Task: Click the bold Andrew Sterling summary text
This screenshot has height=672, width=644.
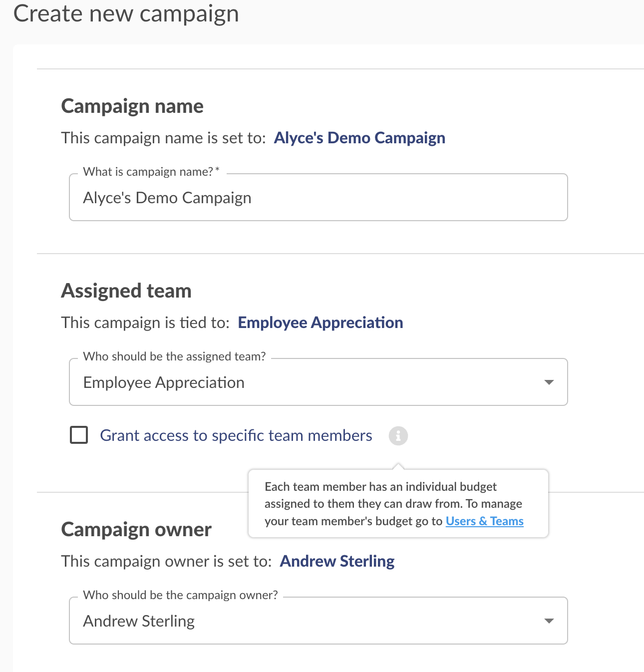Action: point(337,561)
